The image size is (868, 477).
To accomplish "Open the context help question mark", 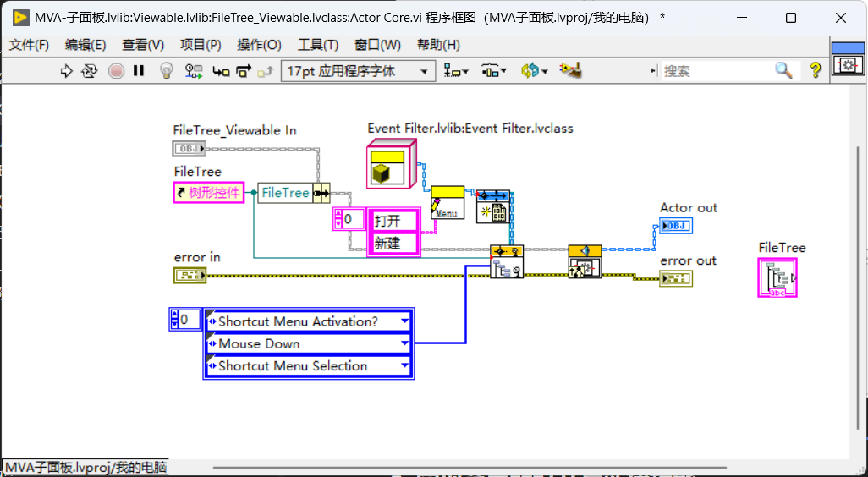I will [816, 70].
